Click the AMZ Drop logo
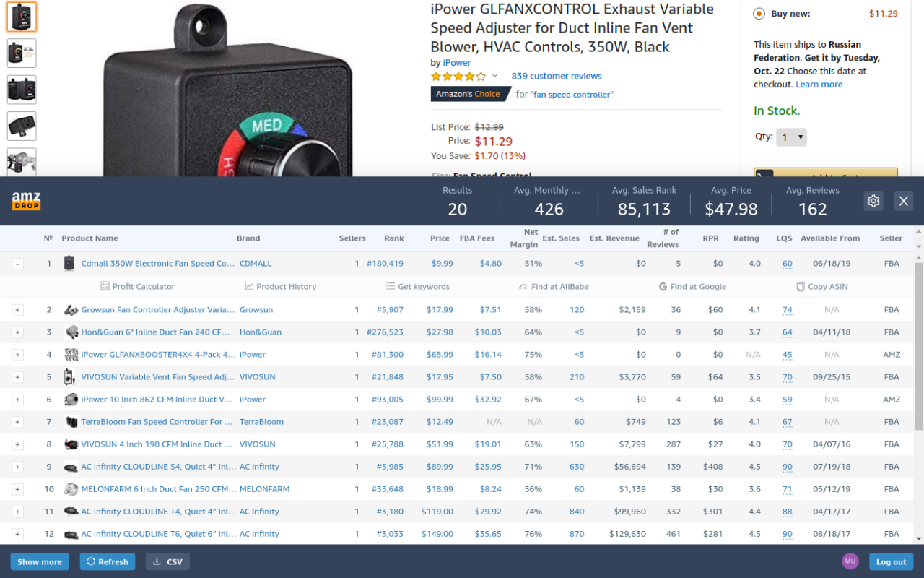 pos(26,202)
